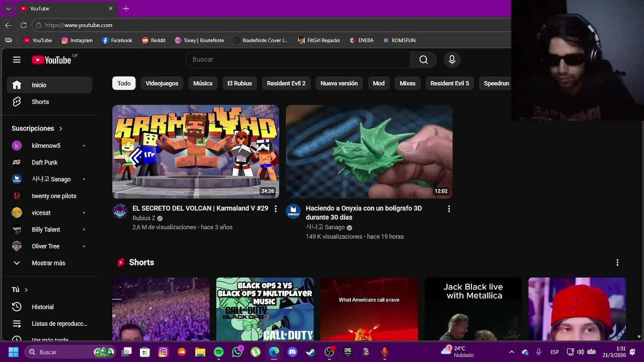Click Rubius Z channel avatar
This screenshot has height=362, width=644.
coord(120,211)
